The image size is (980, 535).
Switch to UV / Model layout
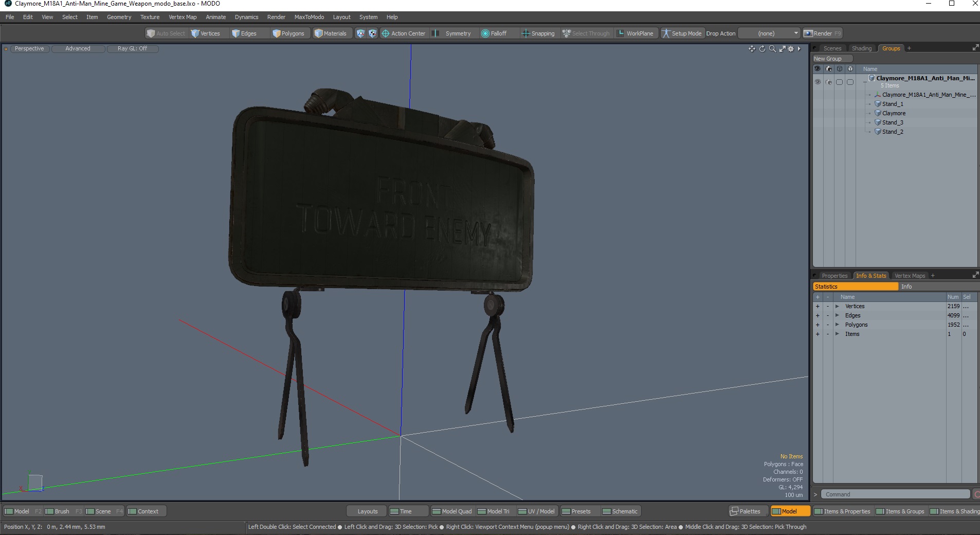(x=537, y=511)
